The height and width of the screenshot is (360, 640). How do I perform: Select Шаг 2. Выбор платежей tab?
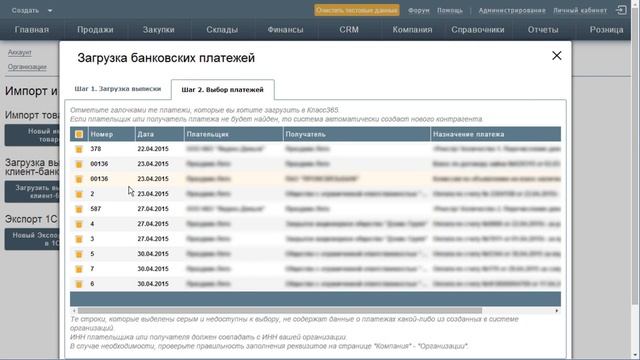(222, 90)
